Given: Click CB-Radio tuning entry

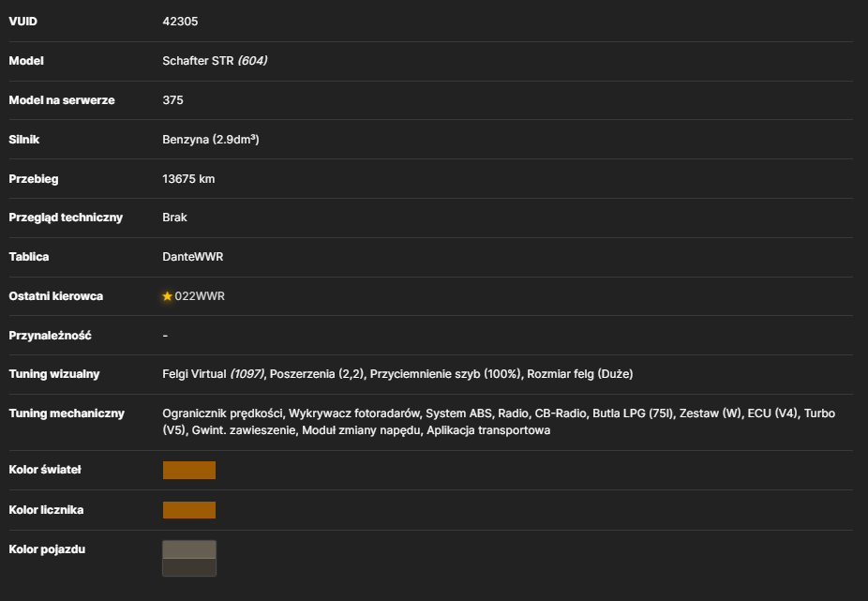Looking at the screenshot, I should [561, 413].
